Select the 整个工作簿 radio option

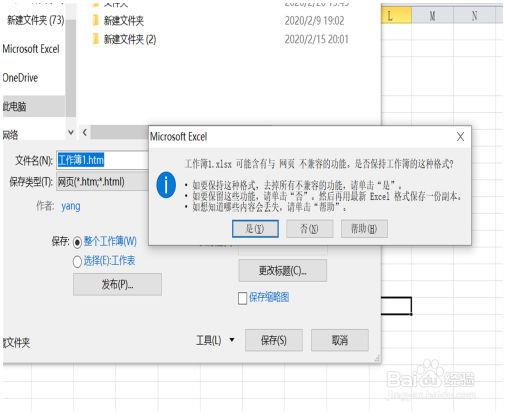(77, 242)
